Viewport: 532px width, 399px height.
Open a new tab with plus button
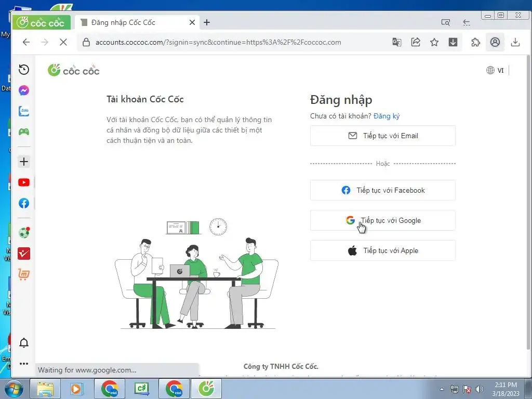(x=207, y=22)
